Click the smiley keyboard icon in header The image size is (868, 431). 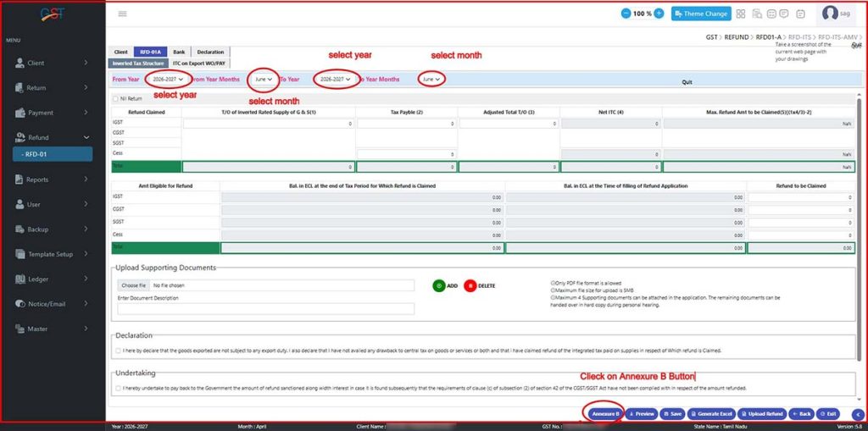(x=771, y=14)
